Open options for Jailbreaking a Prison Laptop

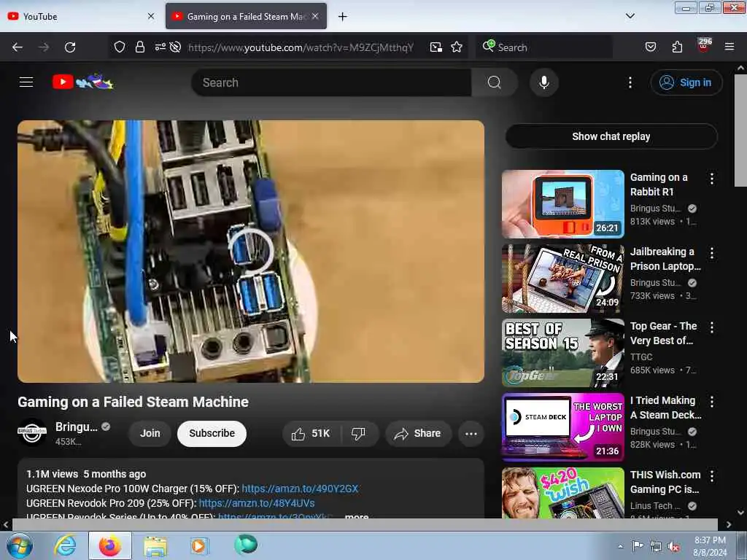pos(712,253)
